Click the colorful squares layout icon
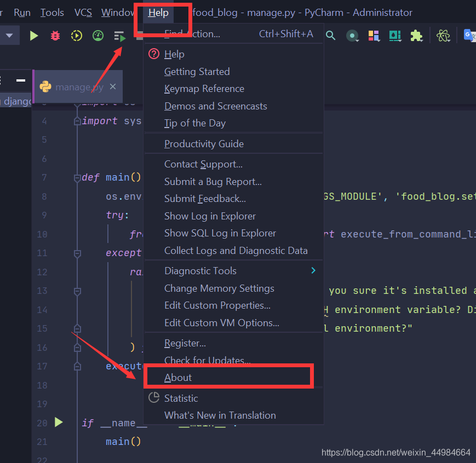This screenshot has width=476, height=463. [374, 36]
